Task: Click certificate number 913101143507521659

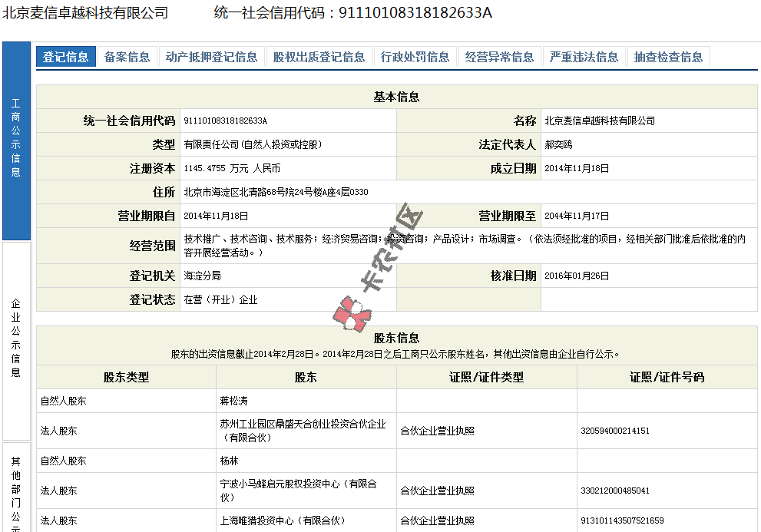Action: (x=622, y=520)
